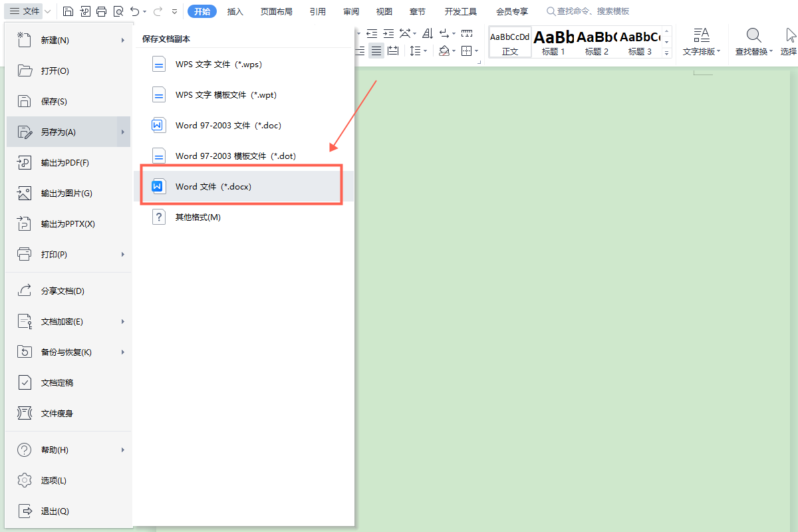Open 帮助(H) in the file menu
This screenshot has width=798, height=532.
68,450
